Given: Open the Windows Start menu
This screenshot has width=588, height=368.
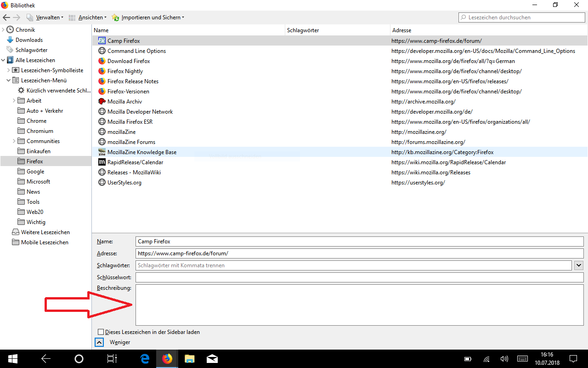Looking at the screenshot, I should (x=12, y=359).
